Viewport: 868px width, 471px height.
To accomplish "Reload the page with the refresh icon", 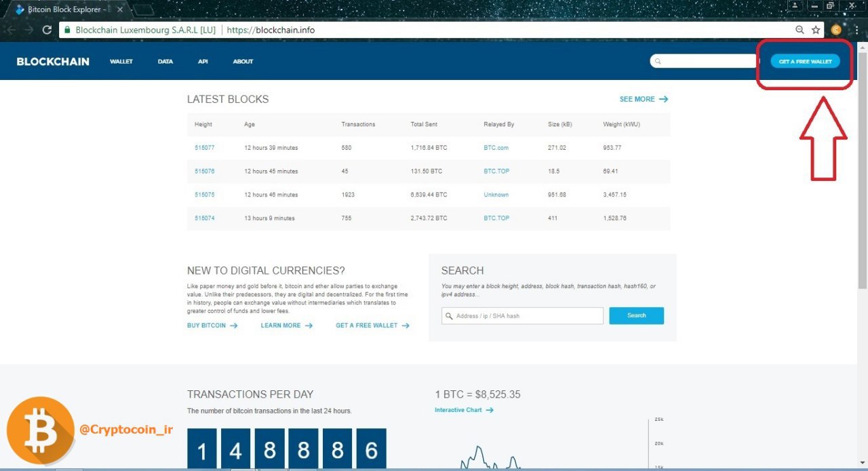I will click(47, 30).
